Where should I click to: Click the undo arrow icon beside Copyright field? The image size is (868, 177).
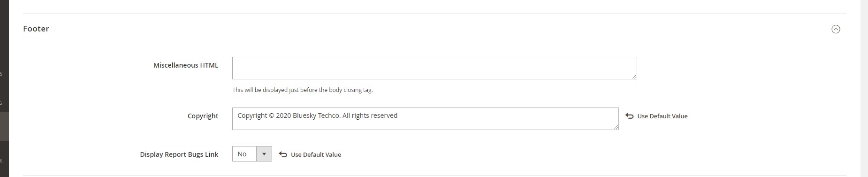[x=630, y=116]
